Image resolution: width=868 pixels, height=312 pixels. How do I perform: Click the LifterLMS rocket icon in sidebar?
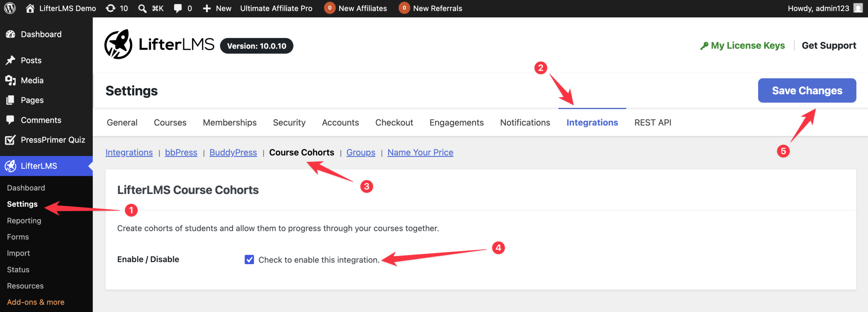click(x=11, y=166)
